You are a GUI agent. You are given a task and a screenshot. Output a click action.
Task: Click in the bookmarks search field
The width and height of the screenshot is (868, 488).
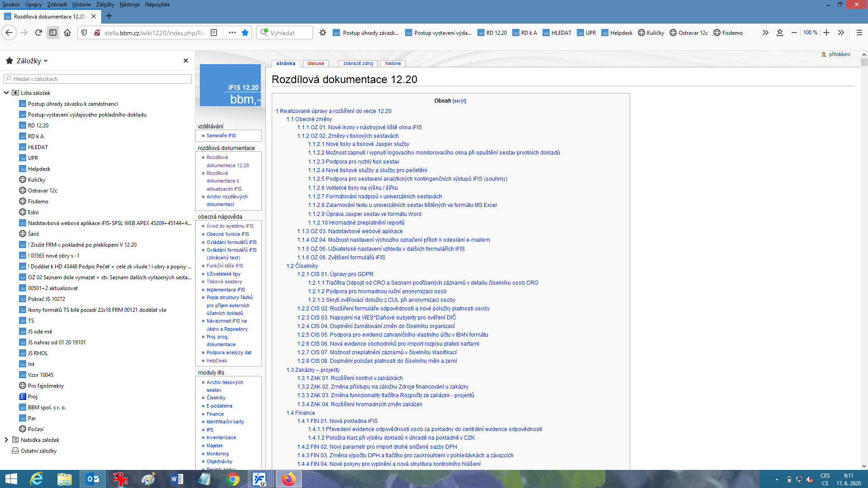coord(98,79)
